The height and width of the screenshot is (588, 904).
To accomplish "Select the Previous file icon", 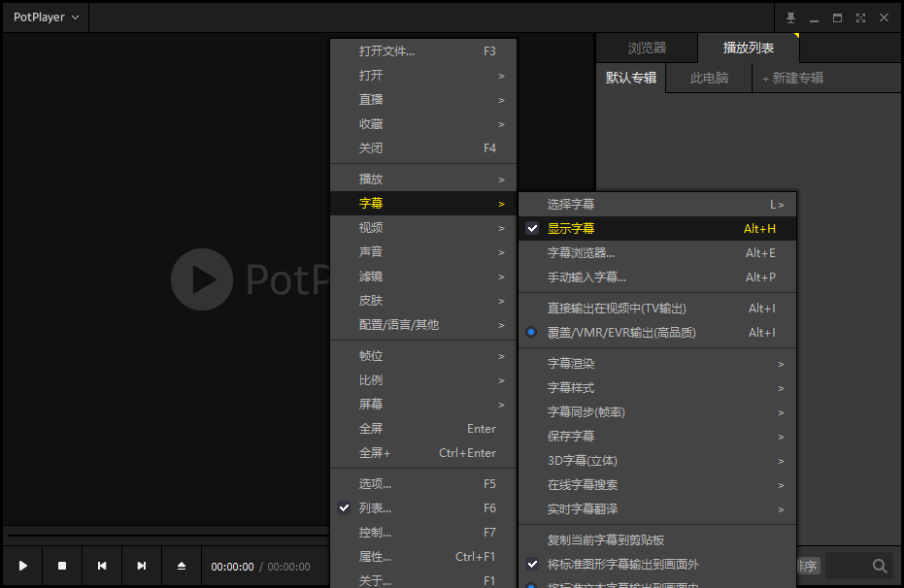I will 101,565.
